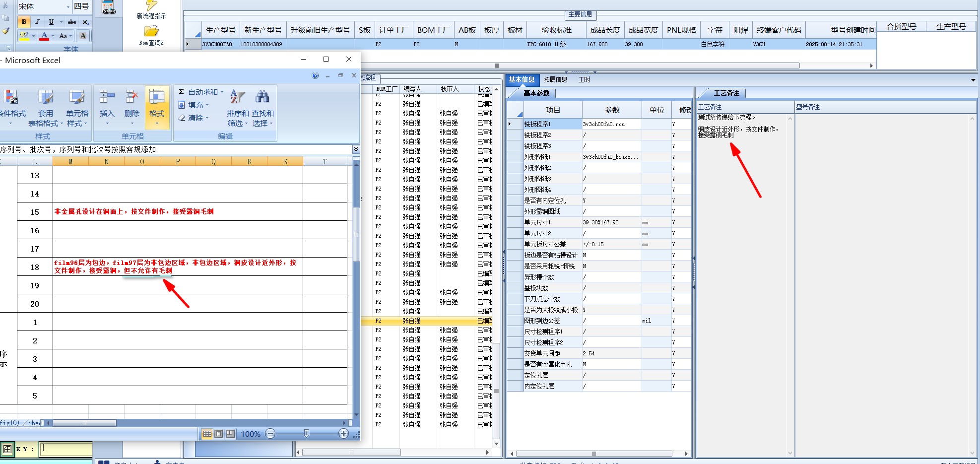This screenshot has height=464, width=980.
Task: Switch to Normal view in Excel status bar
Action: click(x=207, y=434)
